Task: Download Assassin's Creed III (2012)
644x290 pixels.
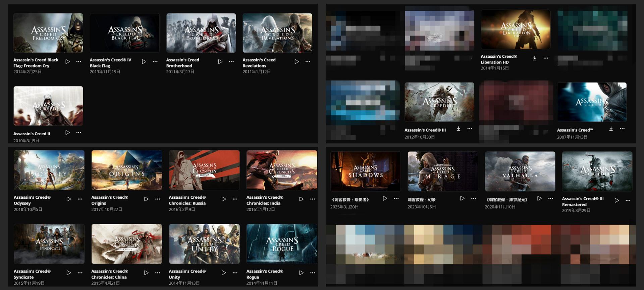Action: pyautogui.click(x=459, y=129)
